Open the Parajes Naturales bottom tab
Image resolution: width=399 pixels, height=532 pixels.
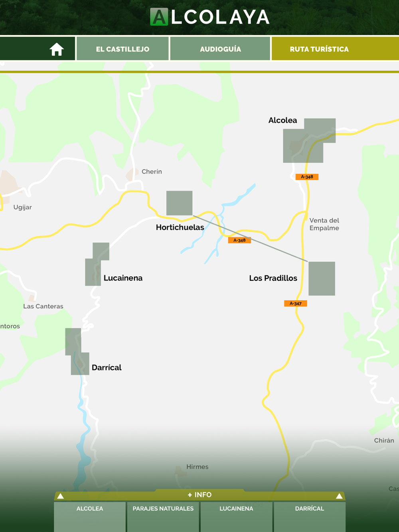[163, 517]
